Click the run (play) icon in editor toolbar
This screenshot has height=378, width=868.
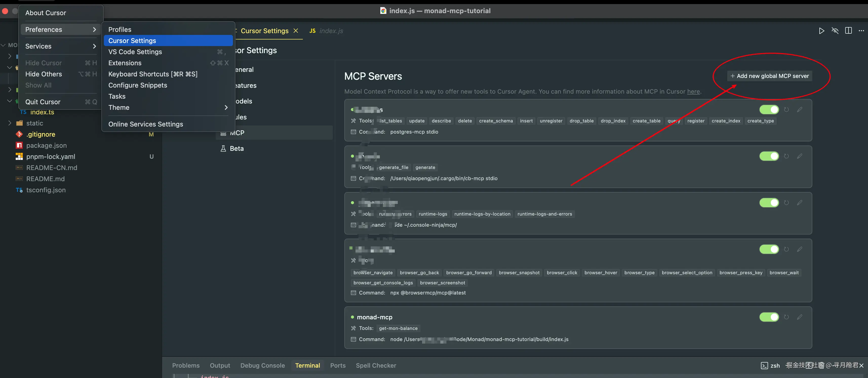coord(821,31)
